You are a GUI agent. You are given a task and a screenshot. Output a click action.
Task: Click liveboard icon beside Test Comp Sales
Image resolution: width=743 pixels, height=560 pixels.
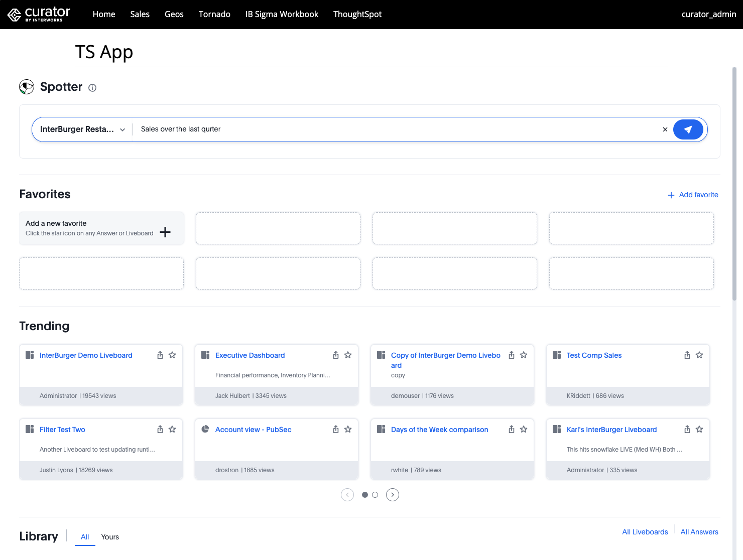[x=557, y=355]
